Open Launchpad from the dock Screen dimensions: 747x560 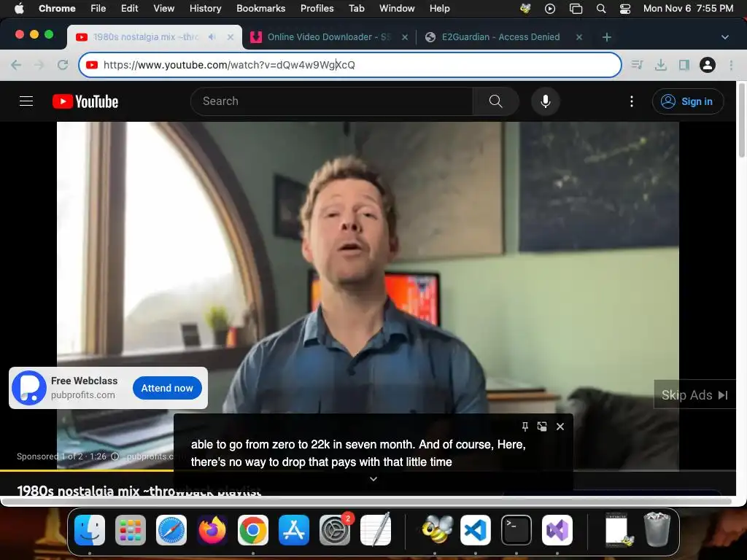(x=131, y=529)
